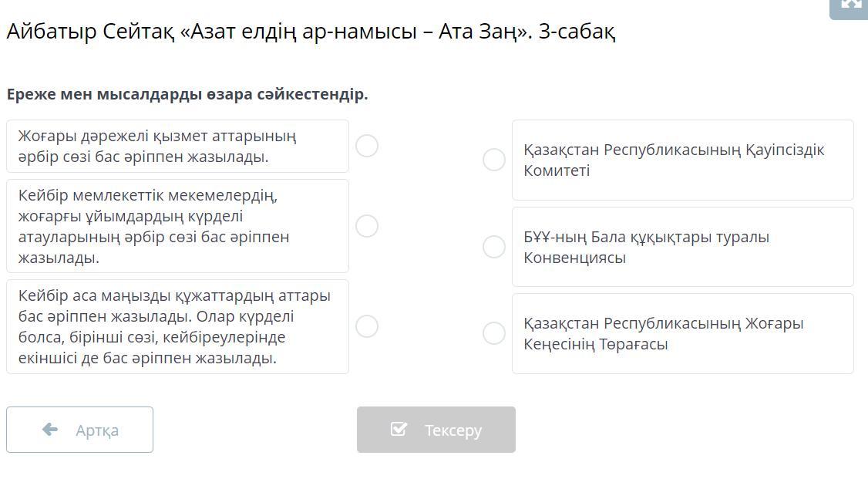Click the 'Кейбір мемлекеттік мекемелердің' rule card
This screenshot has height=479, width=868.
[x=177, y=226]
